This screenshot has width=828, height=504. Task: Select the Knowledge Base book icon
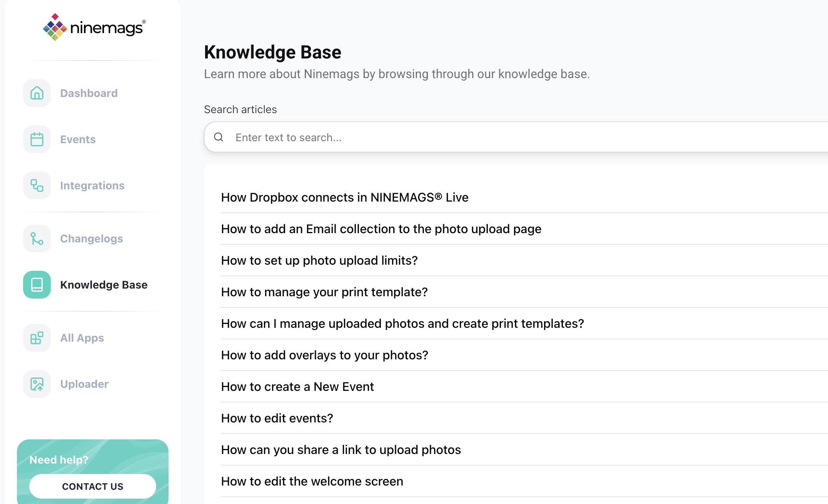37,285
